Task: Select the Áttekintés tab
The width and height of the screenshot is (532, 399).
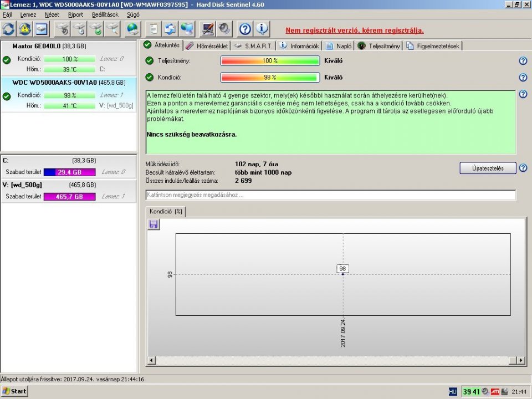Action: pos(162,45)
